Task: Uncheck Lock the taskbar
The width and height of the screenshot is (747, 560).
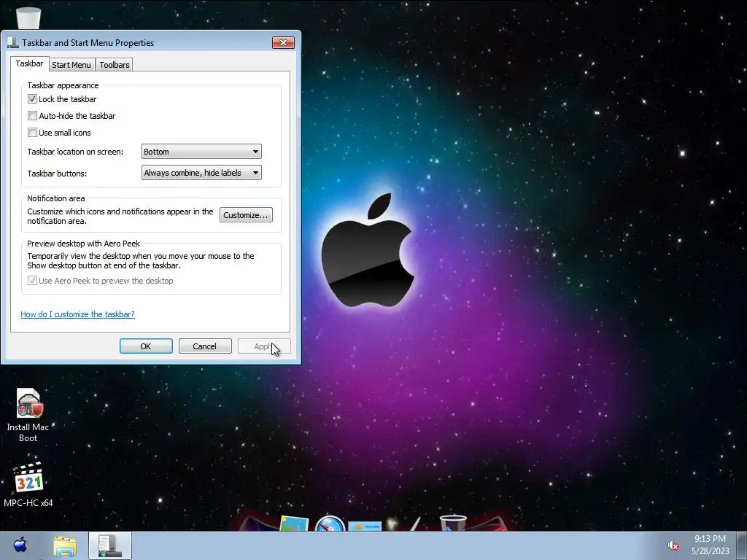Action: [32, 99]
